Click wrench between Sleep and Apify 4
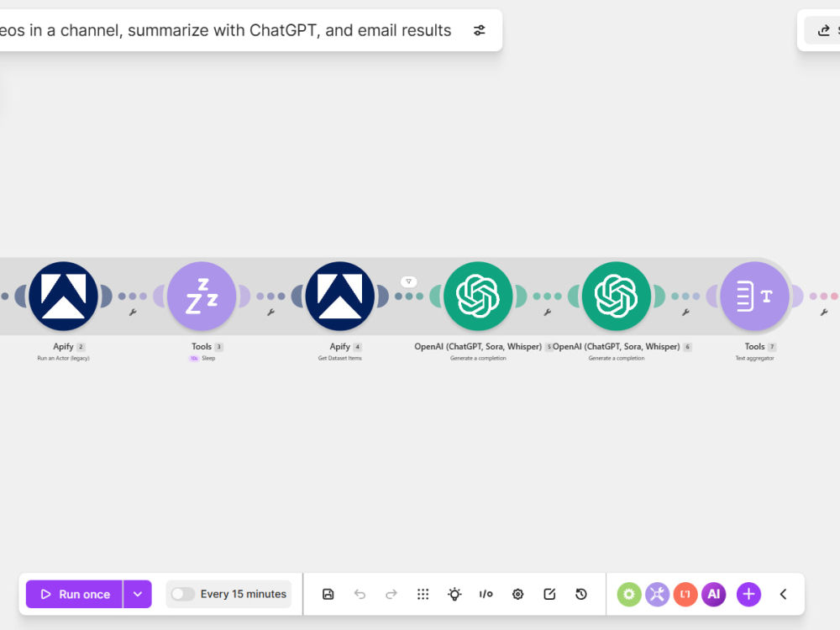Screen dimensions: 840x630 pos(271,312)
